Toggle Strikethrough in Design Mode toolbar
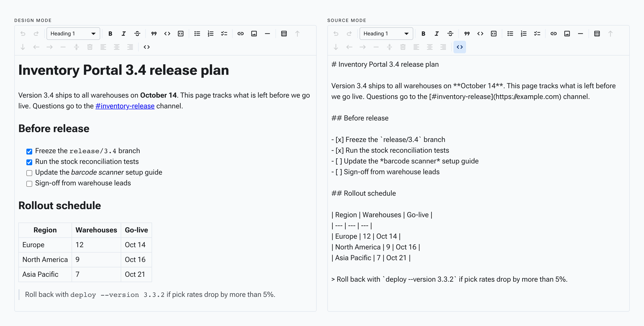 click(137, 34)
